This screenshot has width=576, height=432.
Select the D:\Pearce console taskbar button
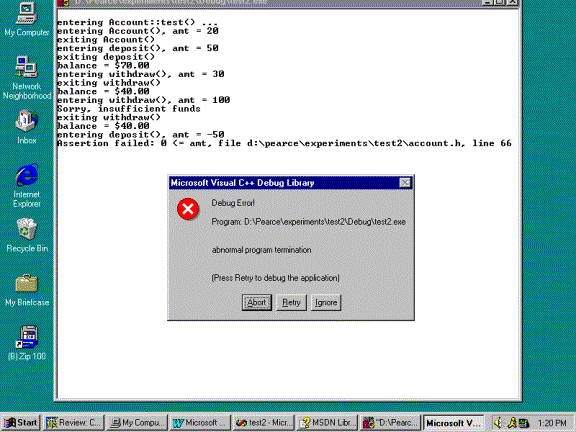(x=390, y=423)
